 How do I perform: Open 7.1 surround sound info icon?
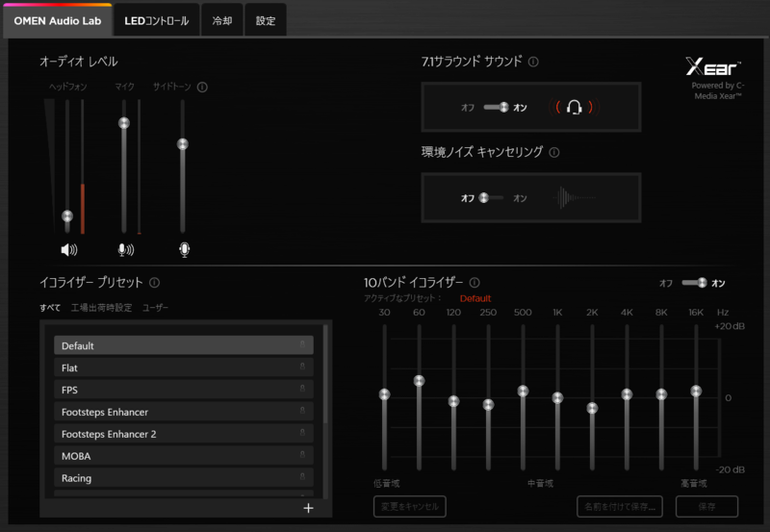pyautogui.click(x=533, y=62)
